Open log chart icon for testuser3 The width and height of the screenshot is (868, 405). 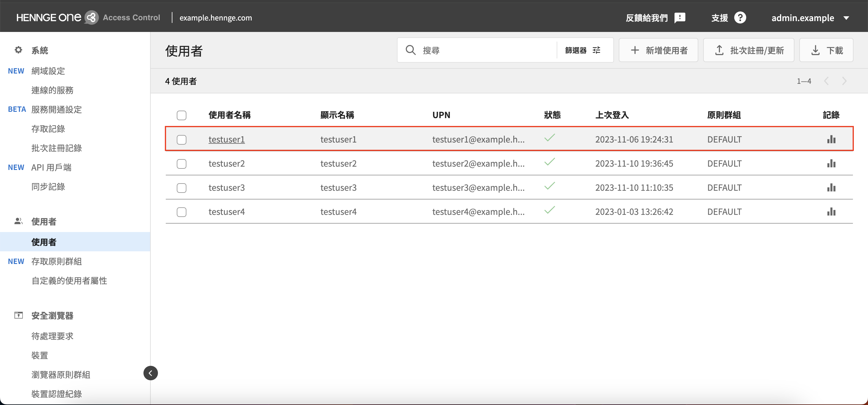pos(831,188)
